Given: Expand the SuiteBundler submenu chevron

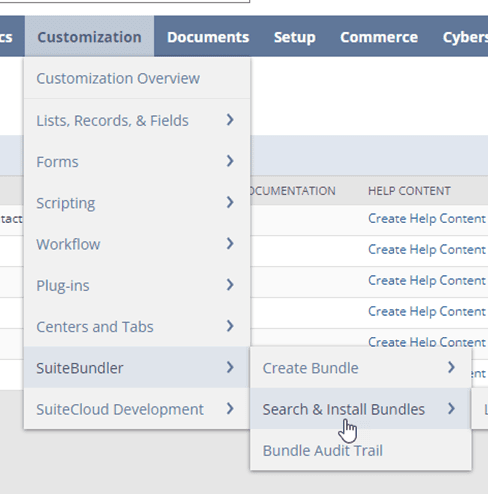Looking at the screenshot, I should point(230,367).
